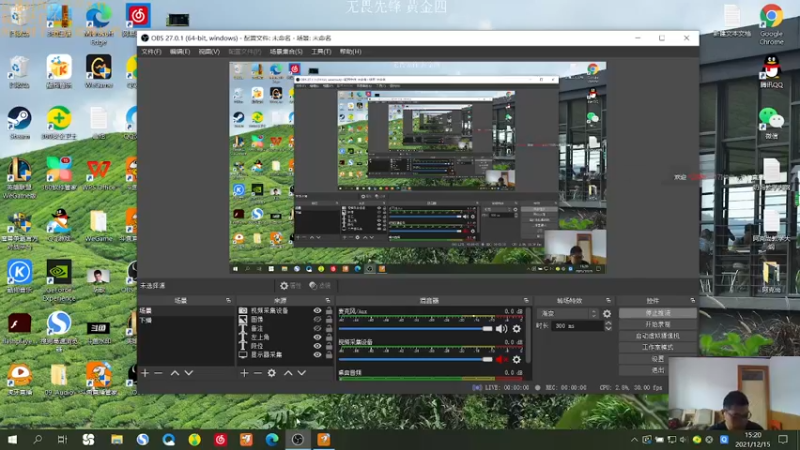
Task: Pop out the 混音器 dock panel
Action: click(x=526, y=301)
